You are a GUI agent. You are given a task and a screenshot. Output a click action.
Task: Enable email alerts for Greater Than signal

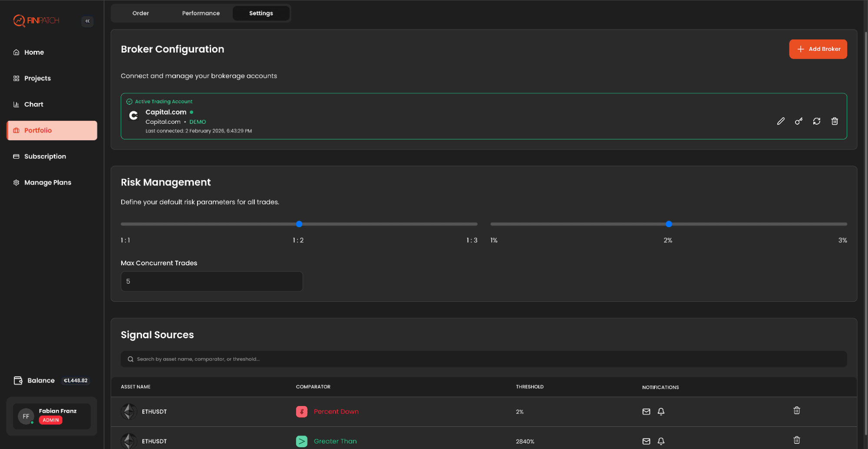click(646, 441)
